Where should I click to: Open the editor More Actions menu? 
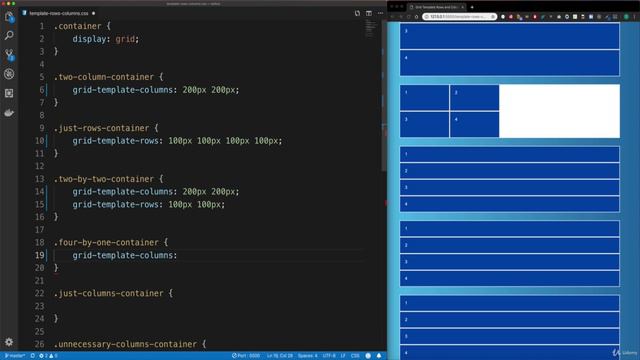coord(380,13)
